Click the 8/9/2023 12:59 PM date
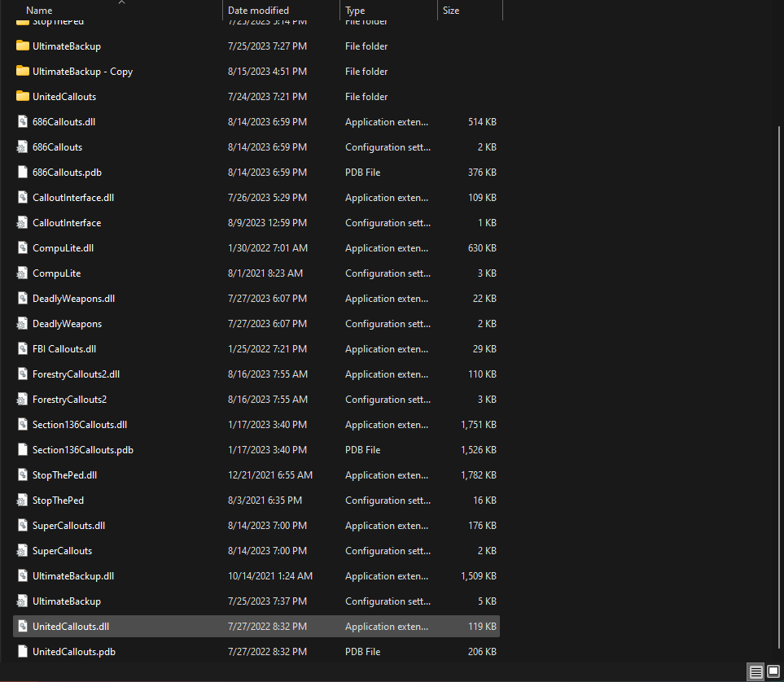The image size is (784, 682). click(x=267, y=223)
